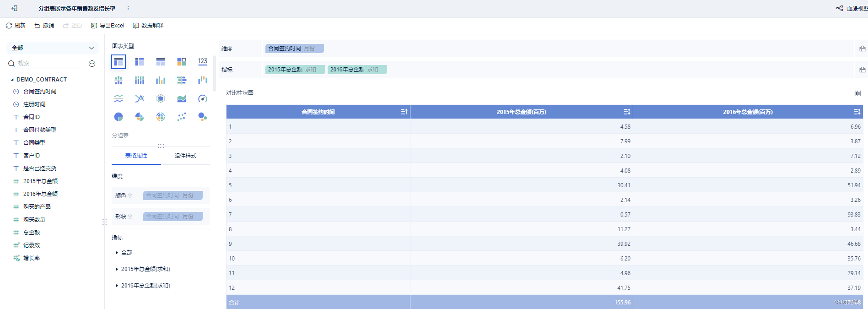Select the pie chart icon
Viewport: 868px width, 309px height.
coord(119,117)
